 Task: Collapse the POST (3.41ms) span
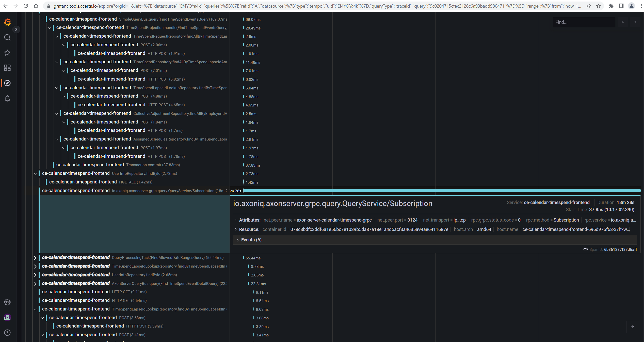[42, 335]
